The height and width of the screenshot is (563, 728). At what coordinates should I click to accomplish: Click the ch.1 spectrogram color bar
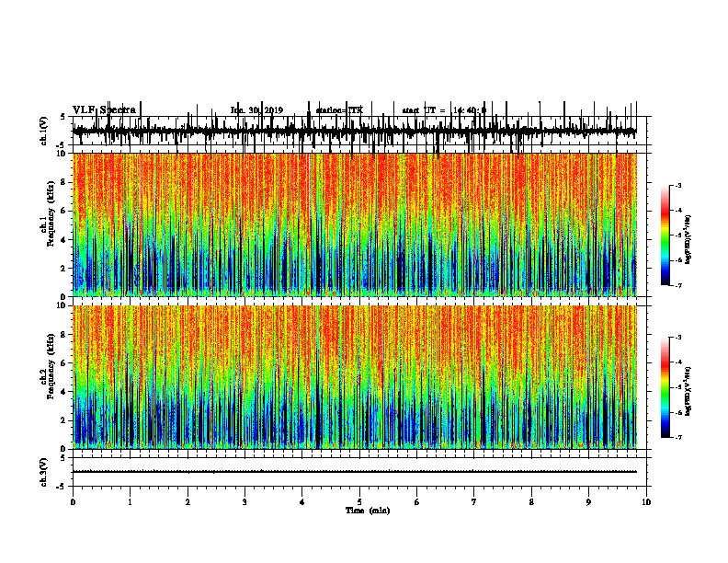tap(665, 236)
